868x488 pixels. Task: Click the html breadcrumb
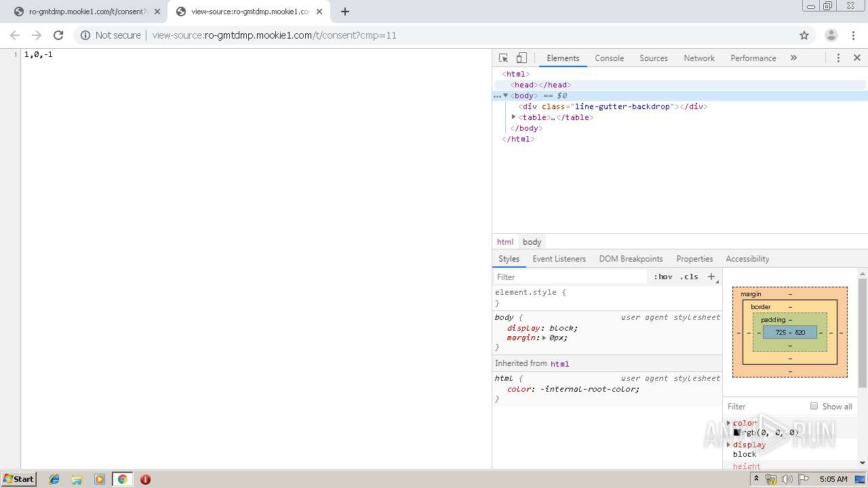(x=505, y=242)
